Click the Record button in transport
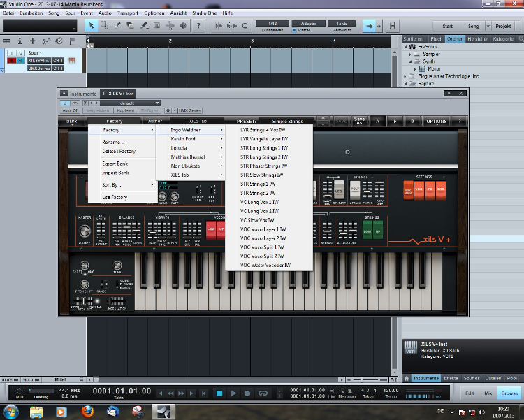 (x=247, y=393)
